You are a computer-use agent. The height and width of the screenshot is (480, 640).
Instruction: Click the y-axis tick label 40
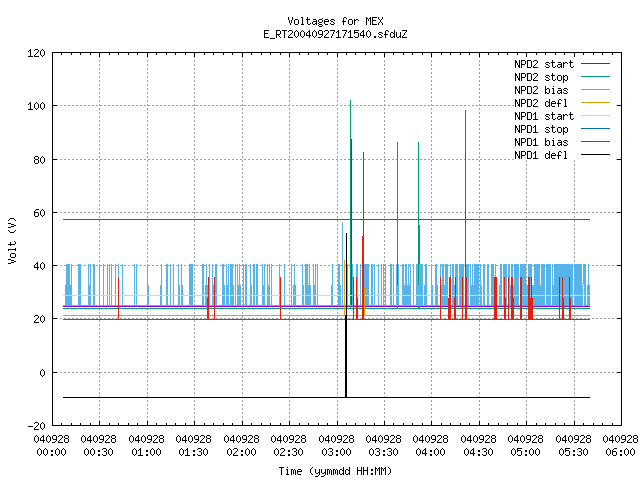pos(40,267)
